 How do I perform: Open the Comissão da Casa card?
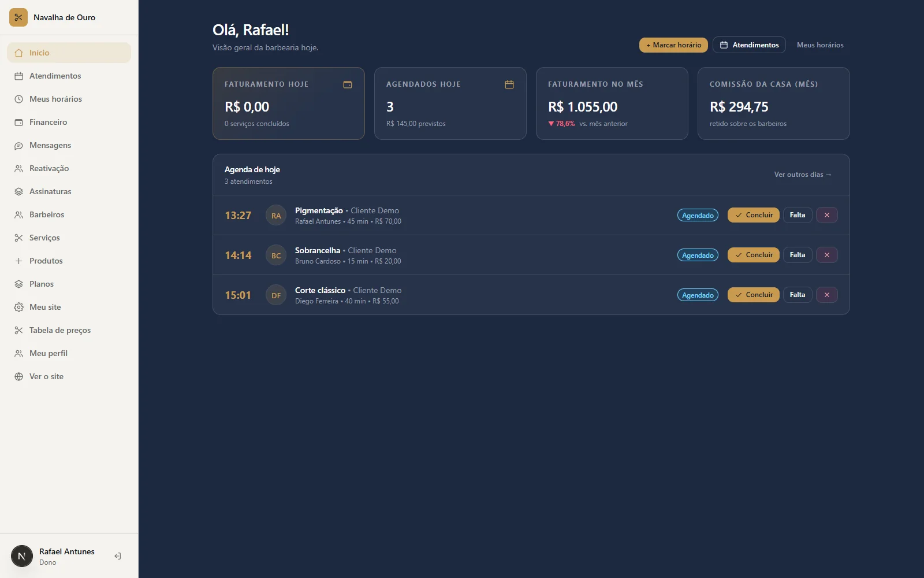[x=774, y=103]
